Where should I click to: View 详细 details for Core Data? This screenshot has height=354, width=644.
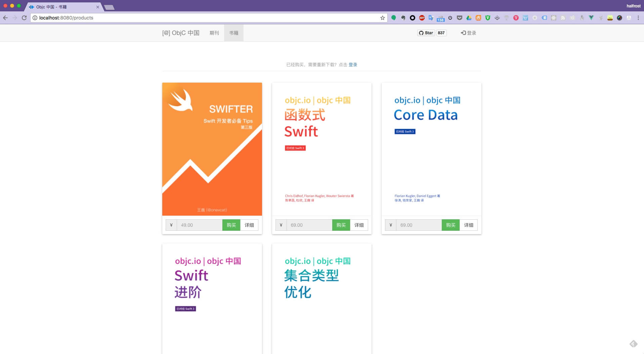[x=469, y=225]
